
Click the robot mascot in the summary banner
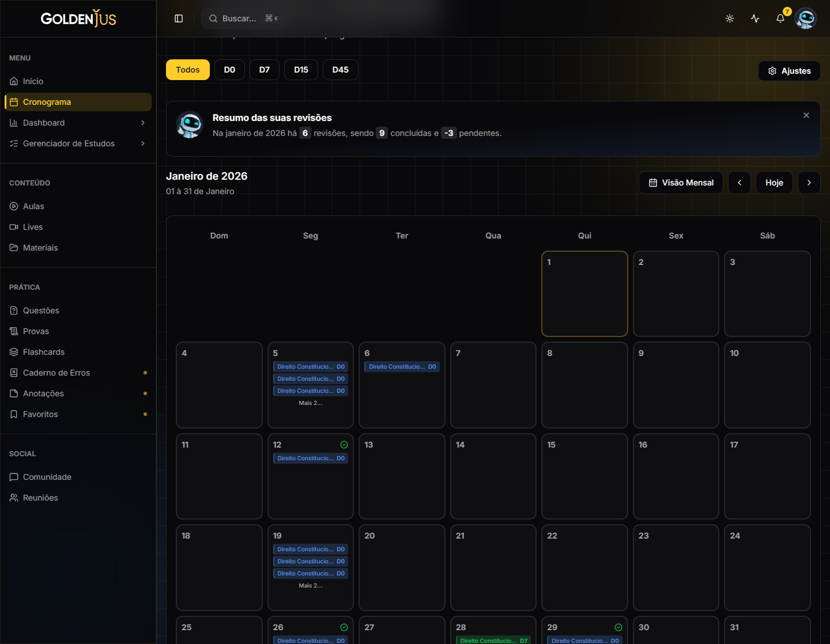pos(190,125)
